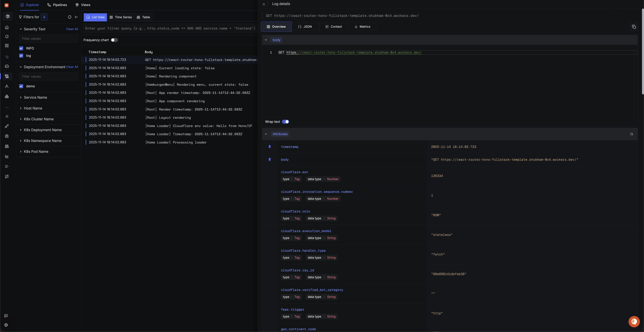Enable the Frequency chart toggle
The image size is (644, 332).
(114, 40)
